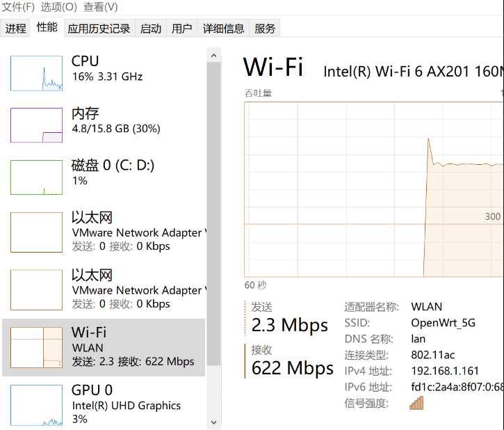Open the 启动 tab

tap(151, 29)
